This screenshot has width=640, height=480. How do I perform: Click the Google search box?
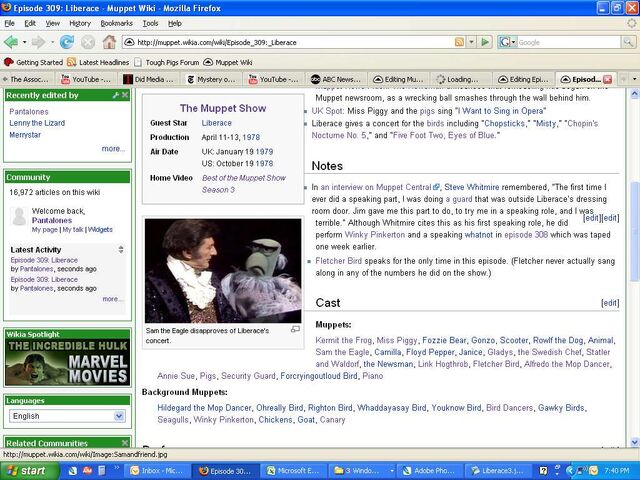(569, 42)
